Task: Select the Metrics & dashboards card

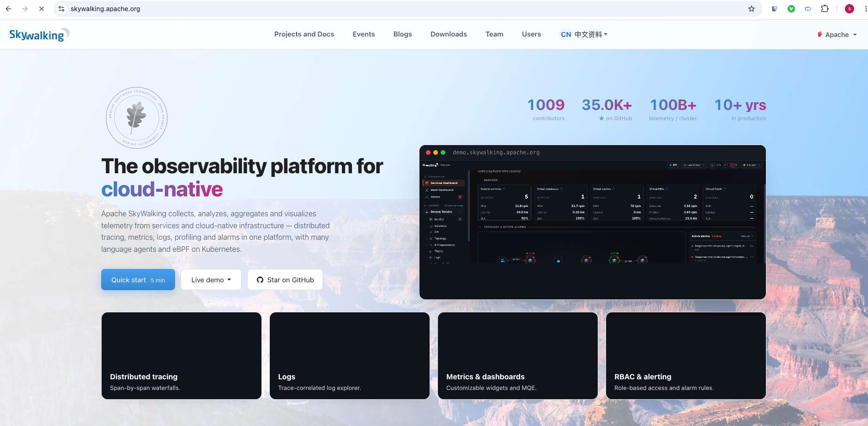Action: (x=518, y=356)
